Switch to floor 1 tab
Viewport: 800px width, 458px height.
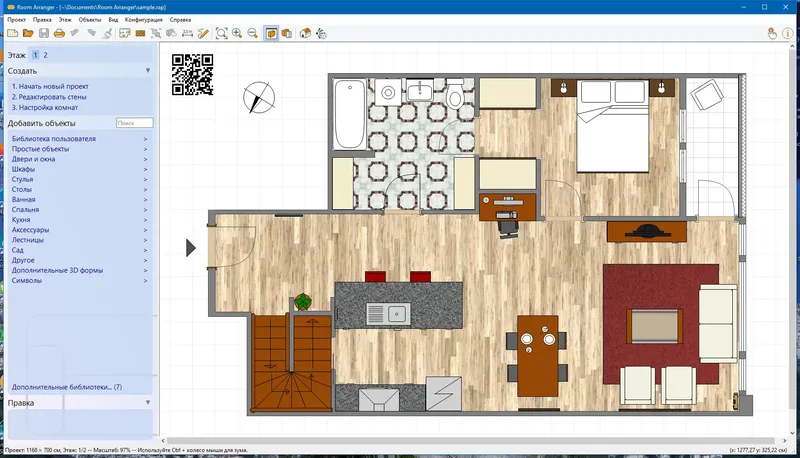pos(35,55)
